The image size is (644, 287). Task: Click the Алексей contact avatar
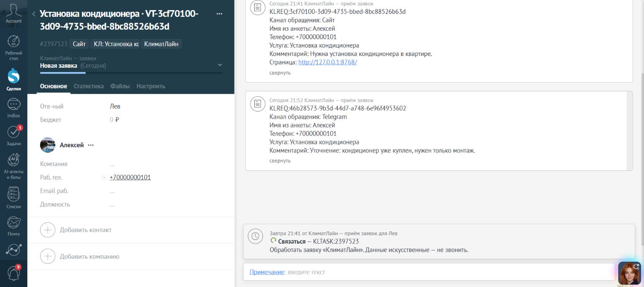[x=48, y=145]
